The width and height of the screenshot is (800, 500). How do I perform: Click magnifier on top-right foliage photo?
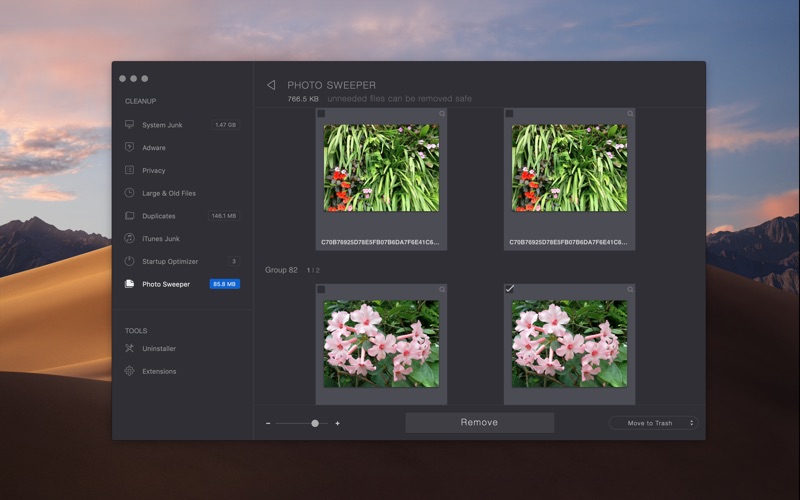630,114
